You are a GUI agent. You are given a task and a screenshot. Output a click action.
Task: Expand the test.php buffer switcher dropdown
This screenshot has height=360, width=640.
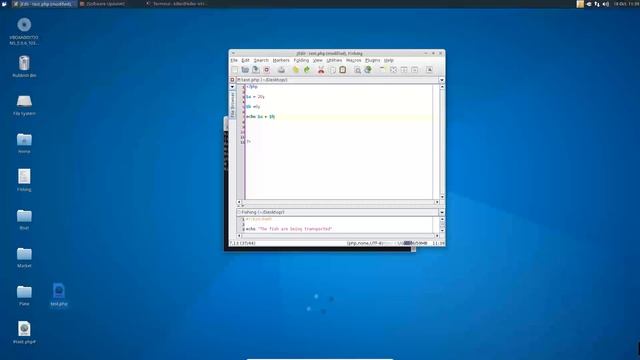pyautogui.click(x=442, y=80)
